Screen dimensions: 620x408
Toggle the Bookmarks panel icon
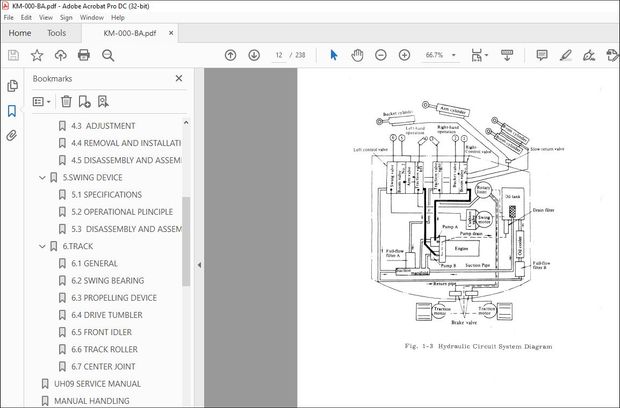coord(12,111)
